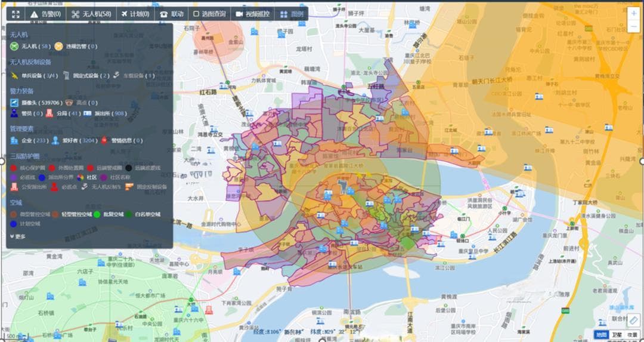
Task: Toggle the 固定式设备(2) layer
Action: coord(86,76)
